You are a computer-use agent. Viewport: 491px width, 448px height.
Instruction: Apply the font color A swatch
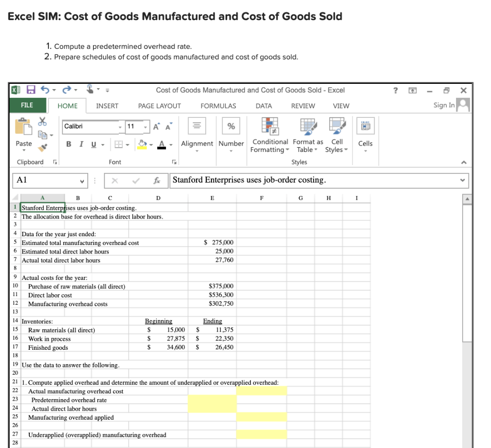[x=162, y=145]
